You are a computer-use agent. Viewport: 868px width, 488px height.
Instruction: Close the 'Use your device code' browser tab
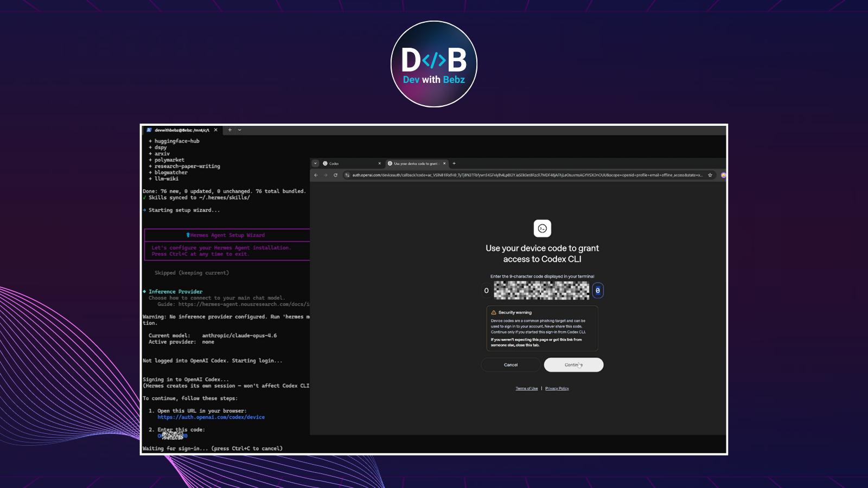point(444,163)
